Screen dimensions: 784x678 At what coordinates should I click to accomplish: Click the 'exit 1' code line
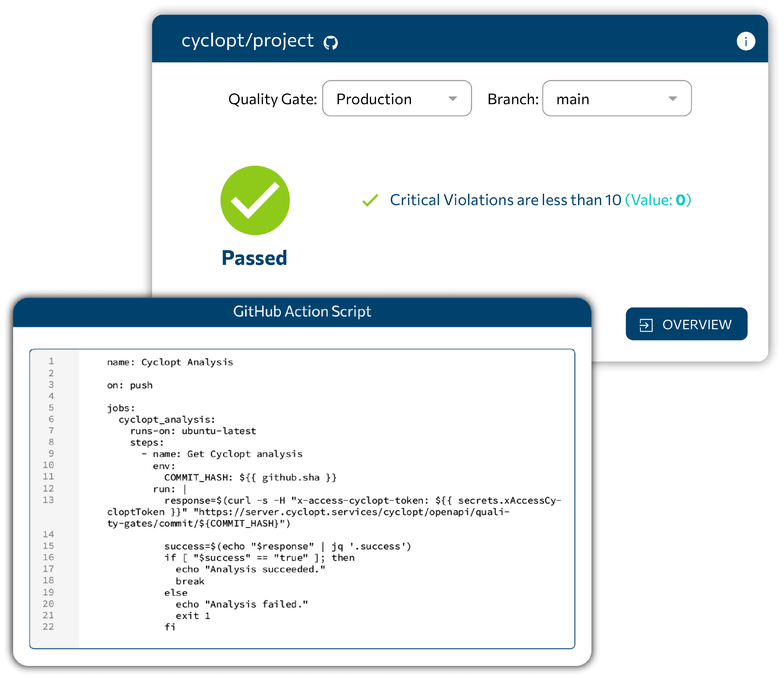tap(193, 616)
